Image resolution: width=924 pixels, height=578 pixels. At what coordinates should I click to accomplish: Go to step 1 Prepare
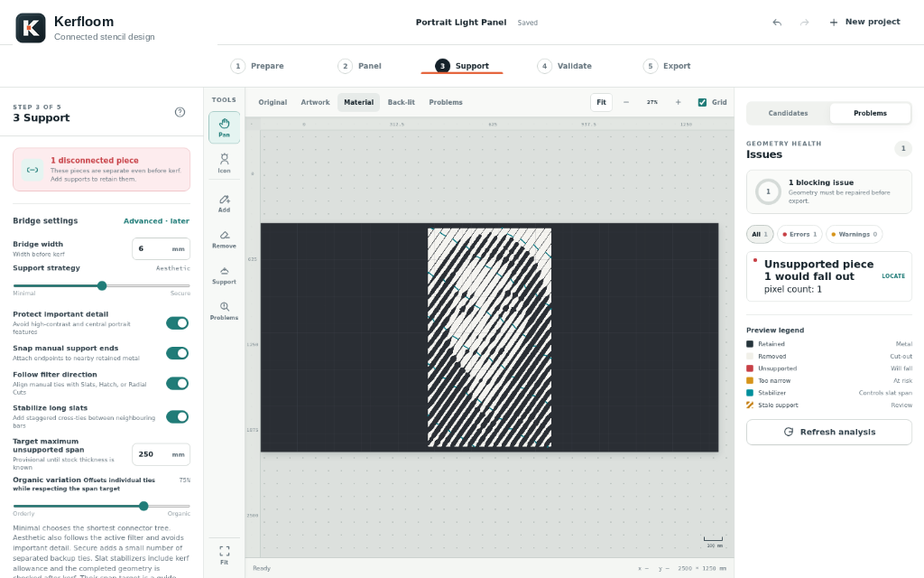pos(257,66)
